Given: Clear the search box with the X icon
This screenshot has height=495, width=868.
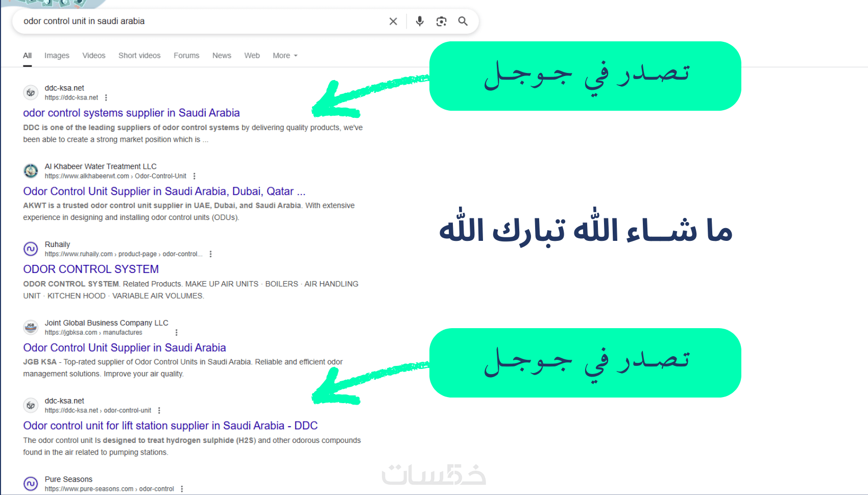Looking at the screenshot, I should 393,21.
